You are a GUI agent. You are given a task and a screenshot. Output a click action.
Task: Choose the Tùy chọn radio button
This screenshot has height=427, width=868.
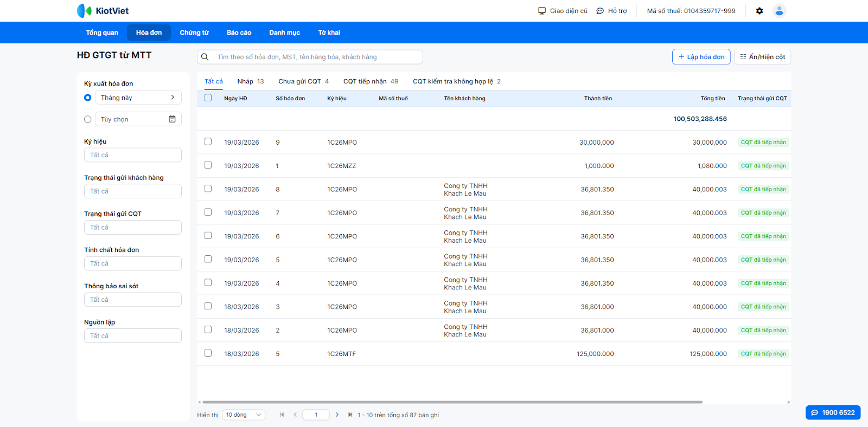pyautogui.click(x=88, y=119)
